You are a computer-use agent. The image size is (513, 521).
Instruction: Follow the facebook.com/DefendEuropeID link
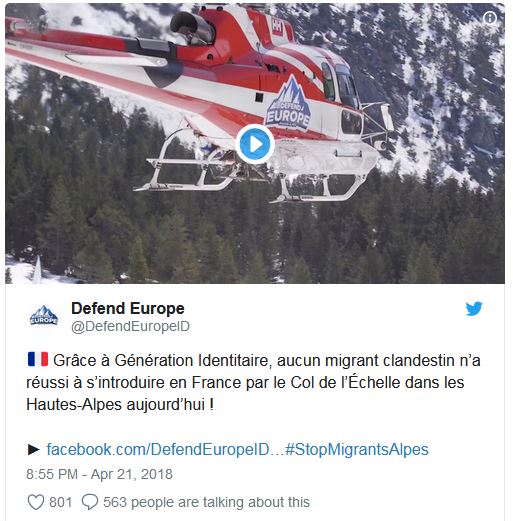158,449
